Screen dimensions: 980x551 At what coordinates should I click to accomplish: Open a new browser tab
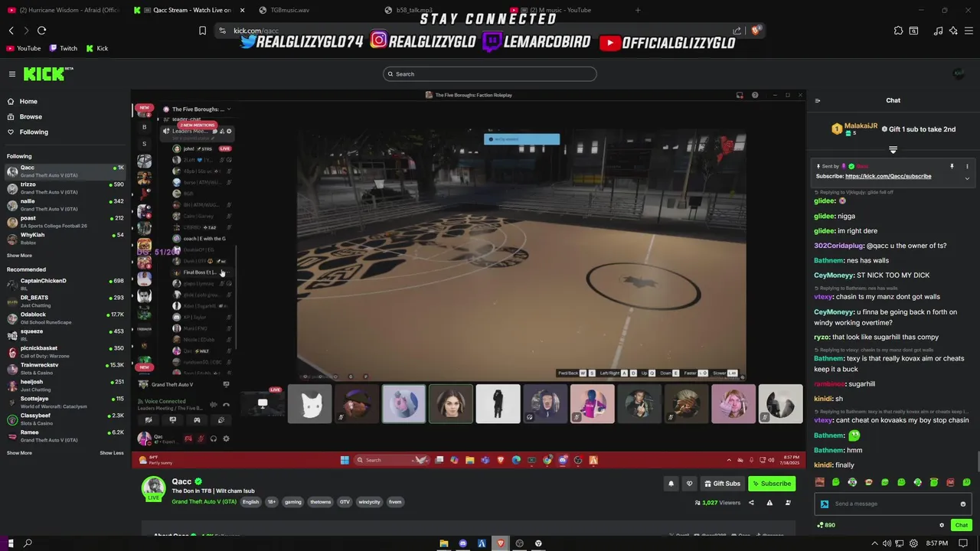coord(638,10)
